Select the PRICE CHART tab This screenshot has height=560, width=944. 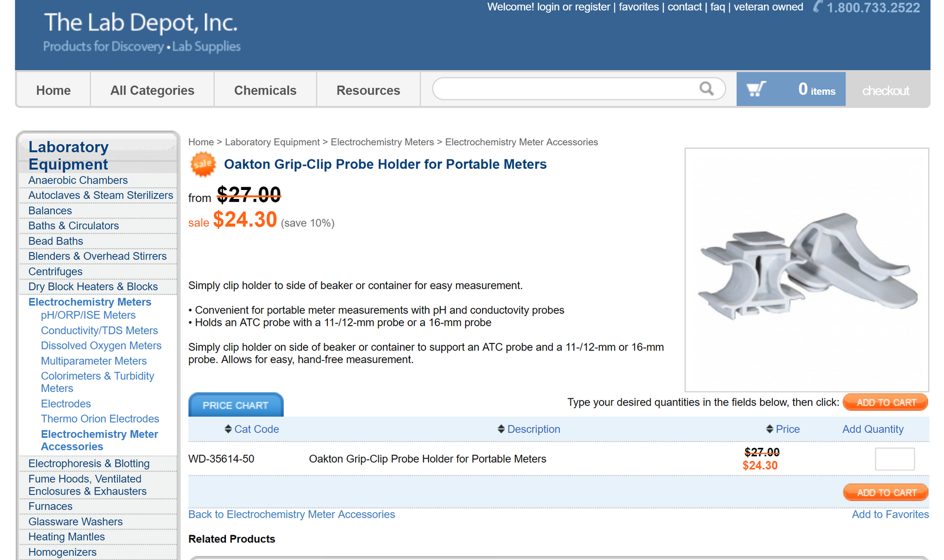235,405
